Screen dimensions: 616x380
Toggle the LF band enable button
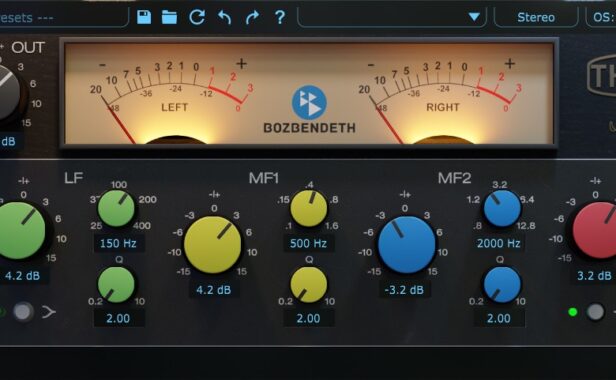23,312
